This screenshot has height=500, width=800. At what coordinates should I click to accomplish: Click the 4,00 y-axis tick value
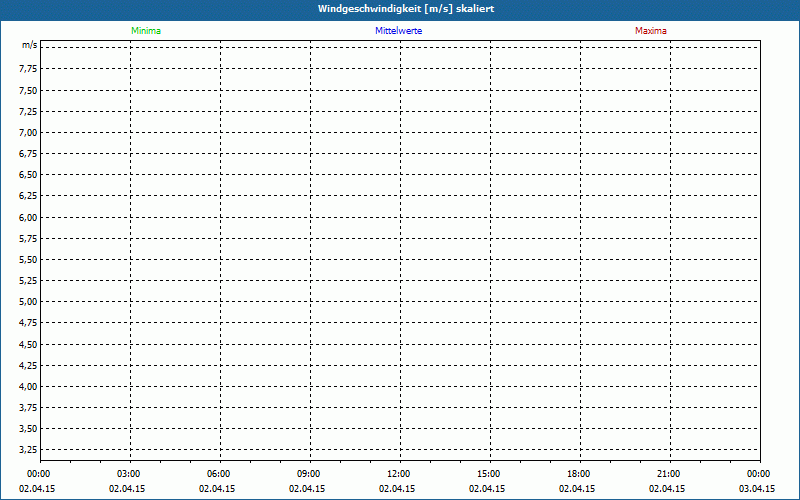coord(28,386)
